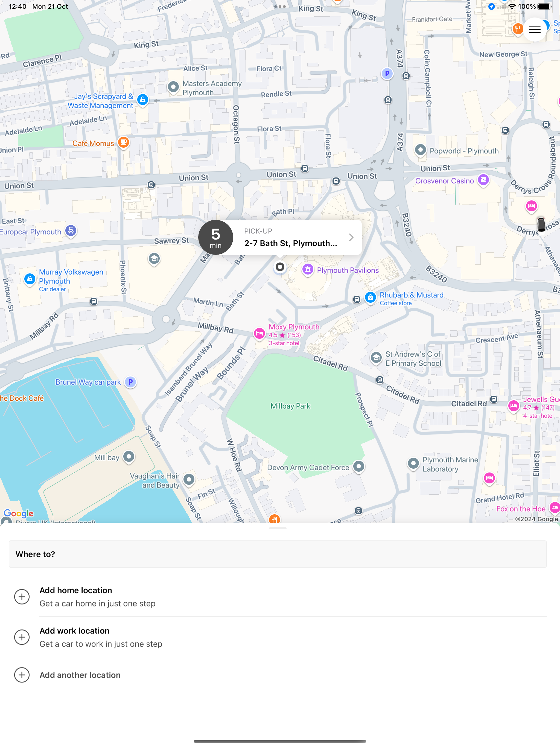Open the Google logo link

pyautogui.click(x=19, y=514)
